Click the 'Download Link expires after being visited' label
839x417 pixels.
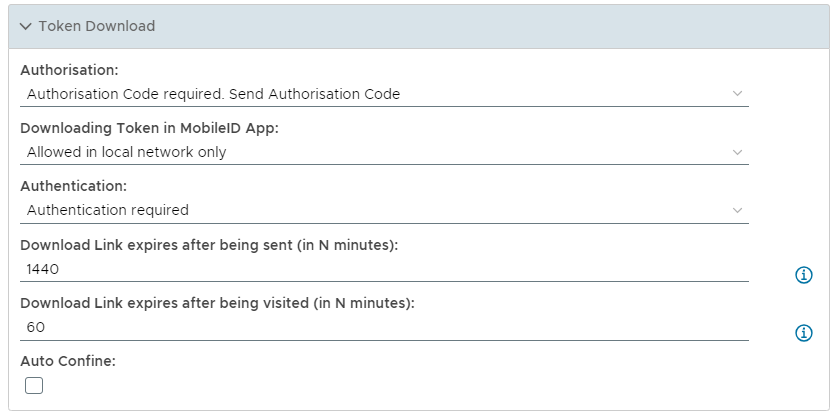point(215,303)
